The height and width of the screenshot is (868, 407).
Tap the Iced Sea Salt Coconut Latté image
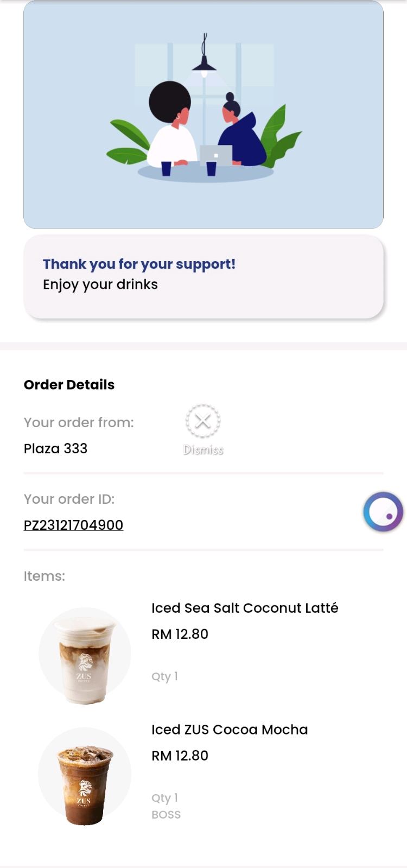(x=85, y=655)
